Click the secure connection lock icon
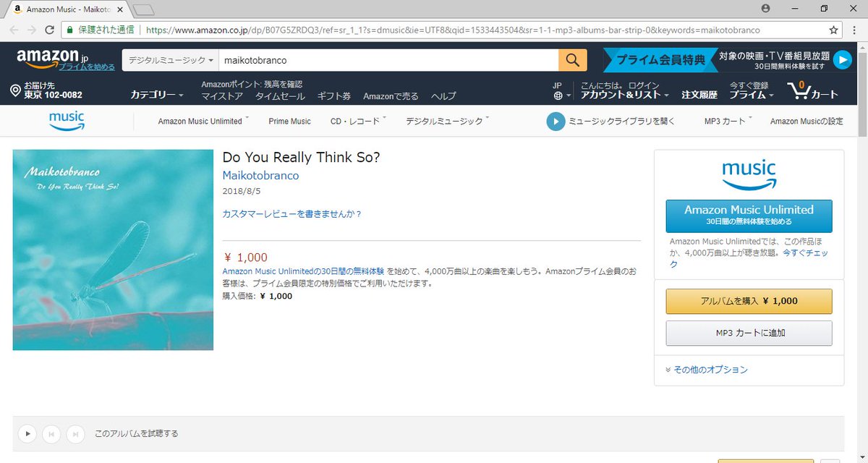 (69, 30)
